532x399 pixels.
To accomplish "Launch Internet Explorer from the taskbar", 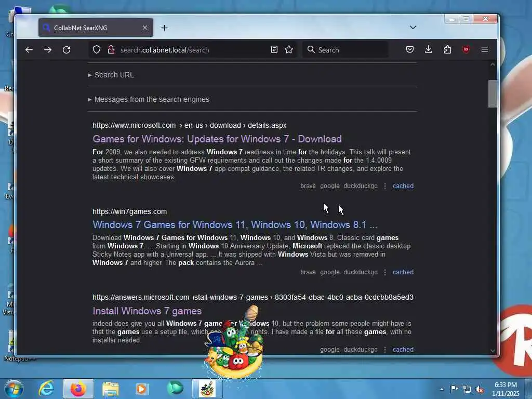I will pyautogui.click(x=46, y=389).
